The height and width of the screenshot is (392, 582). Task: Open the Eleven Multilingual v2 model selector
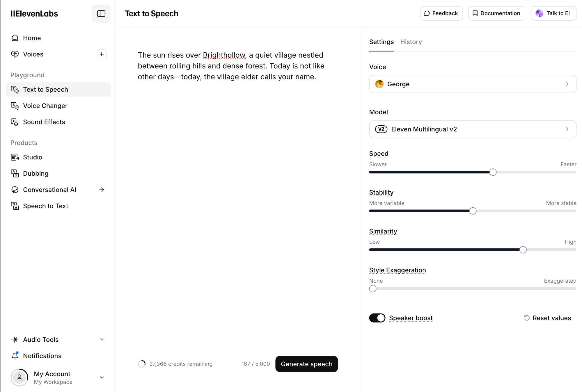click(x=473, y=129)
